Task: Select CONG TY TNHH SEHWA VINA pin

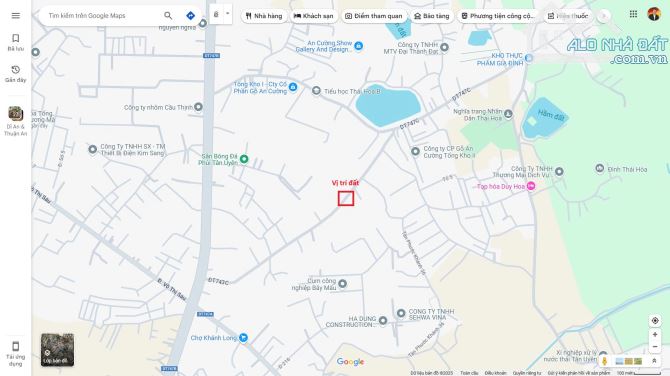Action: (401, 314)
